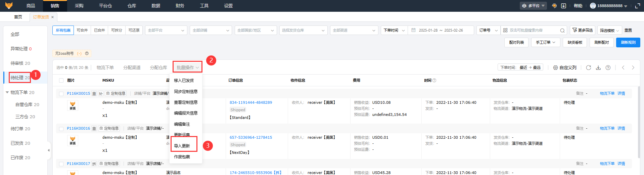
Task: Click the 拆 tag on package P116K00017
Action: (94, 164)
